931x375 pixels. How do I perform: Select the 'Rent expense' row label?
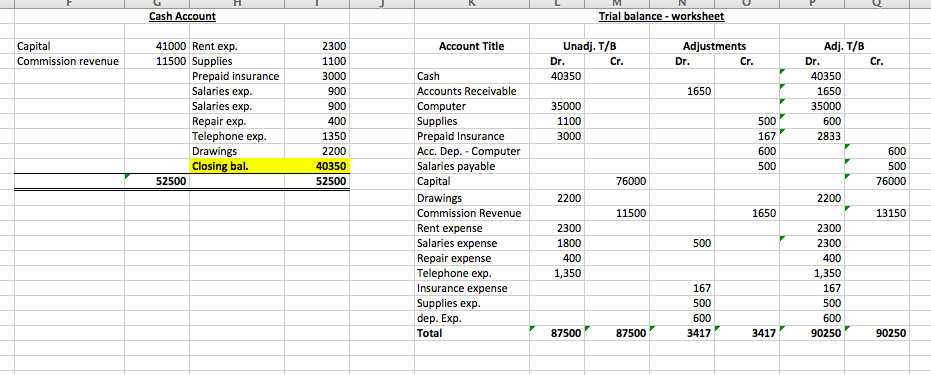click(x=471, y=228)
